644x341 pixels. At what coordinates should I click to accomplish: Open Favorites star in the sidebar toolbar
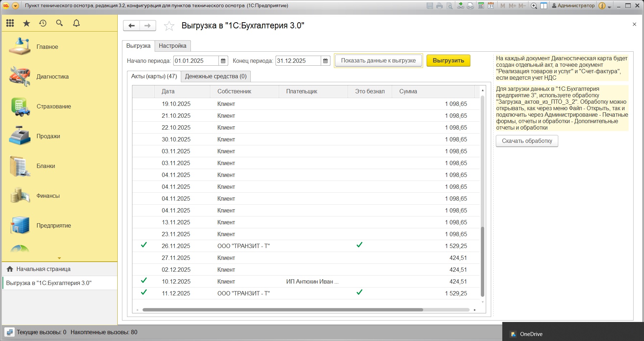point(27,23)
